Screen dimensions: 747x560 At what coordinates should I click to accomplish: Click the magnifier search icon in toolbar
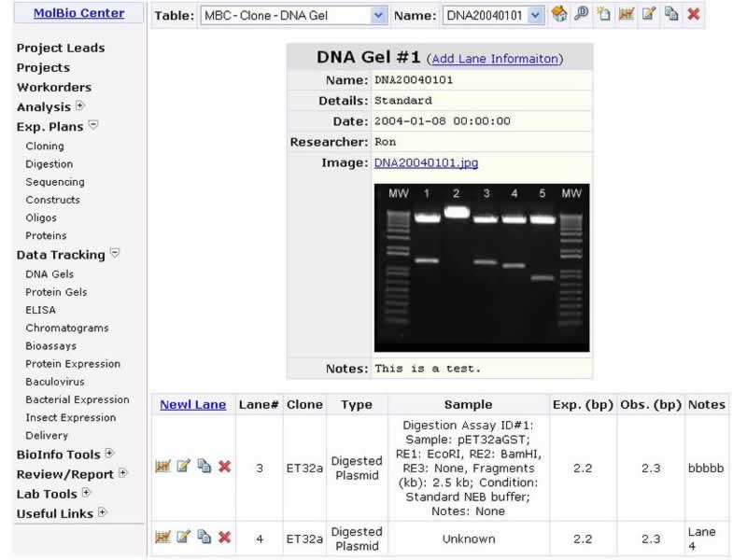[x=581, y=14]
